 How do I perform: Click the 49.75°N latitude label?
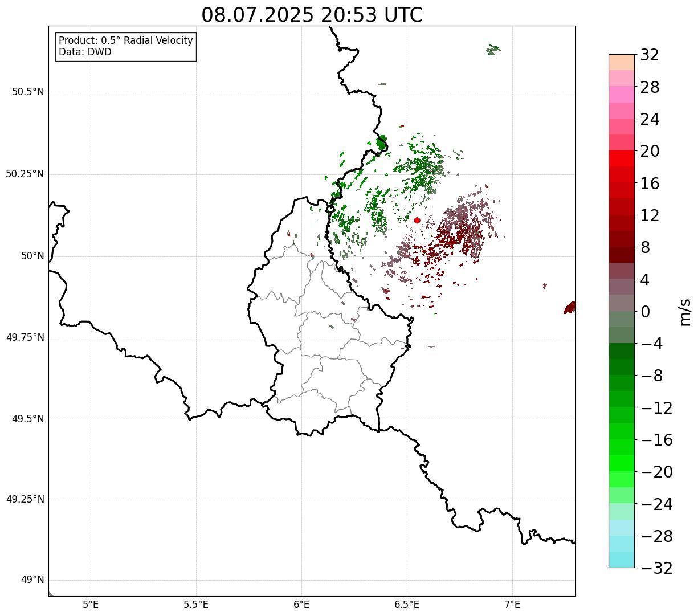(25, 337)
